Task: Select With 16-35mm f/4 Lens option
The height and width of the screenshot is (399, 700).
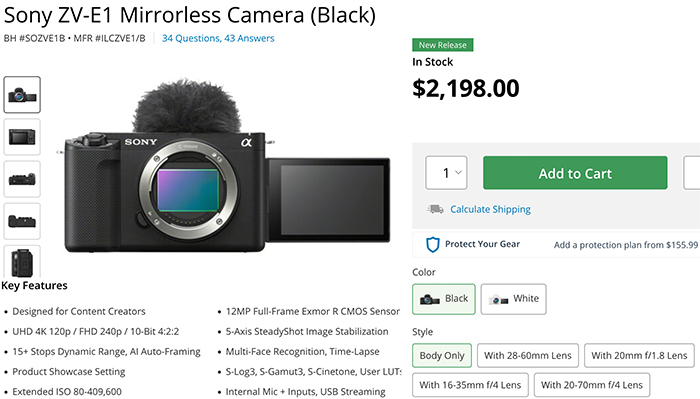Action: point(470,385)
